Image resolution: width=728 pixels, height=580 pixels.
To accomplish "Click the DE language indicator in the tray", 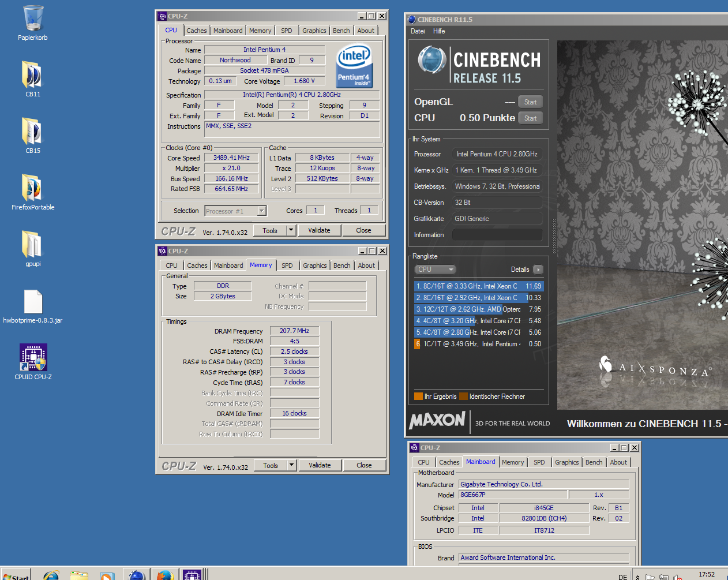I will (x=622, y=577).
